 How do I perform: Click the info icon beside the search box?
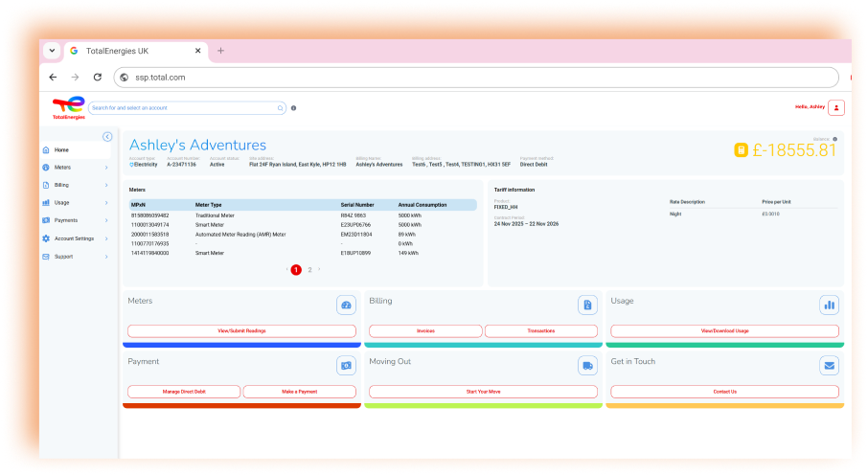[293, 108]
